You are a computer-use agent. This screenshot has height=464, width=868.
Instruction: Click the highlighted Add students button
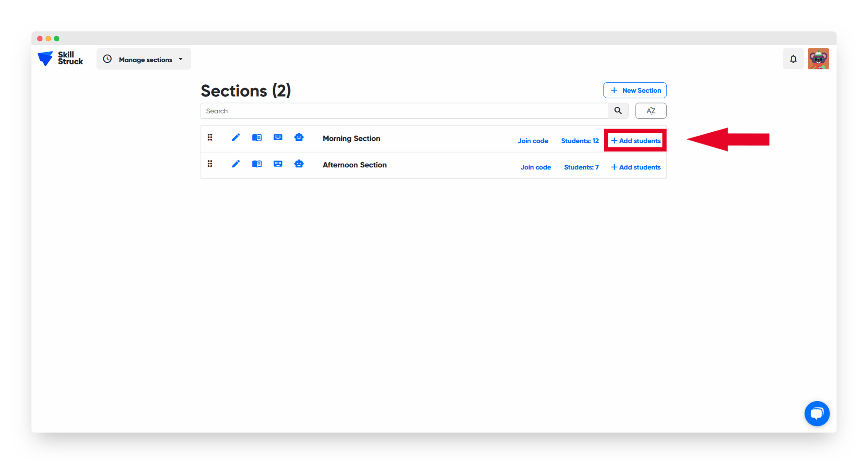(x=635, y=140)
